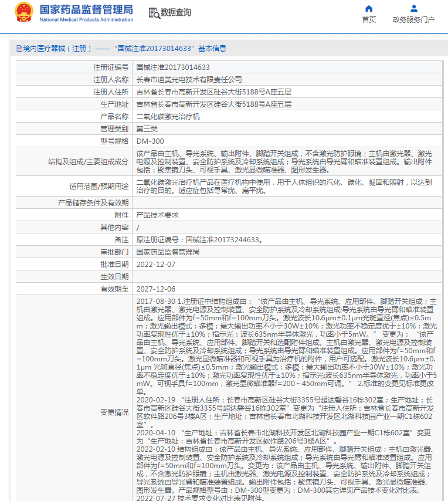Click the 型号规格 label
Image resolution: width=448 pixels, height=501 pixels.
(114, 141)
